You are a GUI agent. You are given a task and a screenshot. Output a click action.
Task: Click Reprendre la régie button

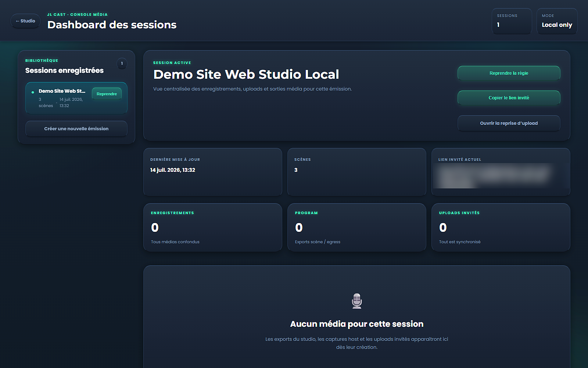click(509, 73)
